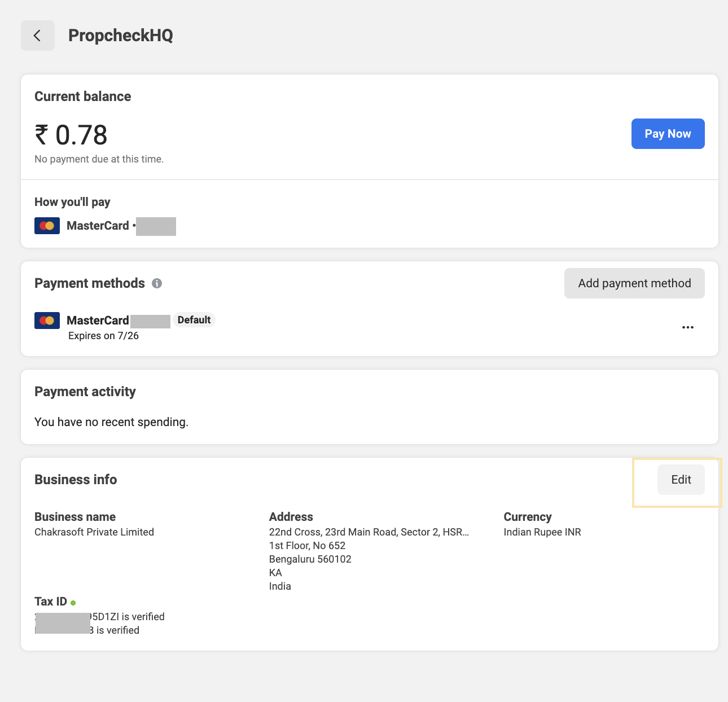Screen dimensions: 728x702
Task: Click 'Bengaluru 560102' address line
Action: pos(310,559)
